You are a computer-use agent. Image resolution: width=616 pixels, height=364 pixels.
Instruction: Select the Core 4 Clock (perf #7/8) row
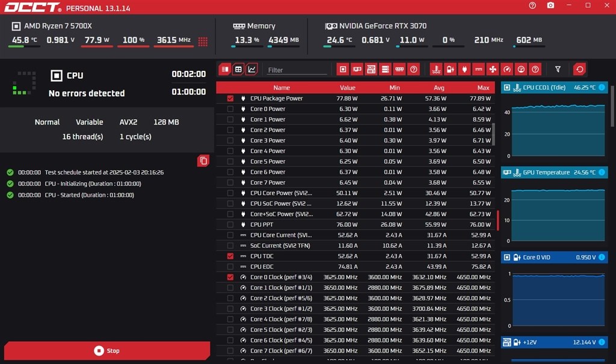356,319
